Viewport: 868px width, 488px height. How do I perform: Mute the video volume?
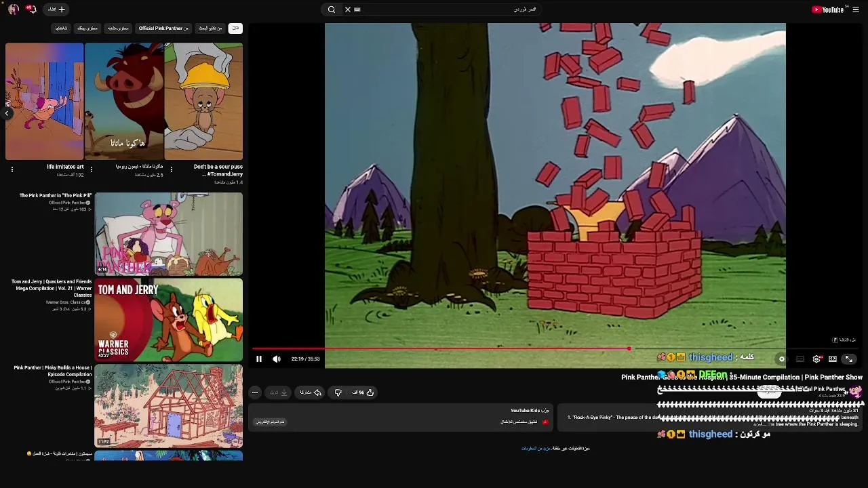point(277,359)
